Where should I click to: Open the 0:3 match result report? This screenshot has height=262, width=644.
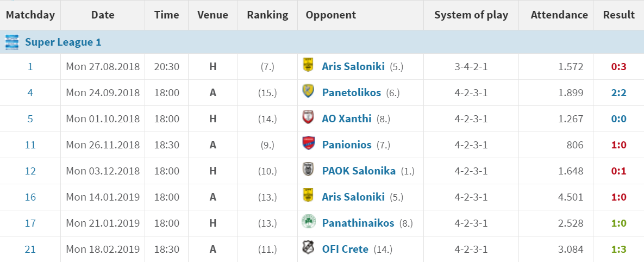(x=618, y=66)
